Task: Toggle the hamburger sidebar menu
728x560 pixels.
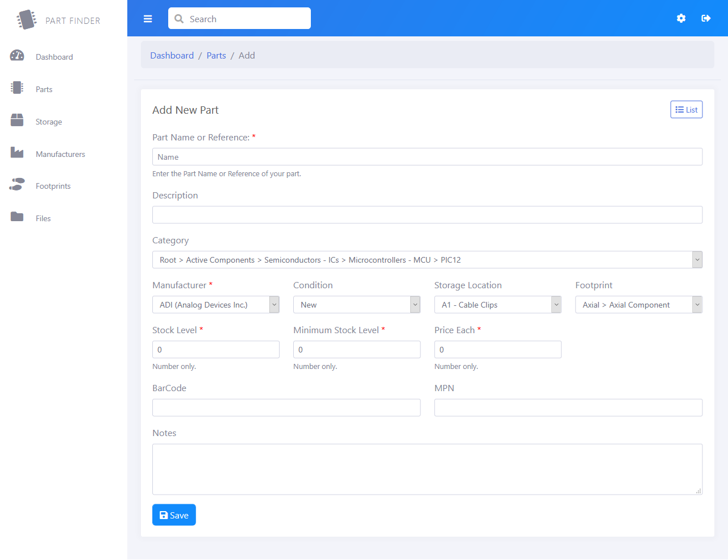Action: point(148,19)
